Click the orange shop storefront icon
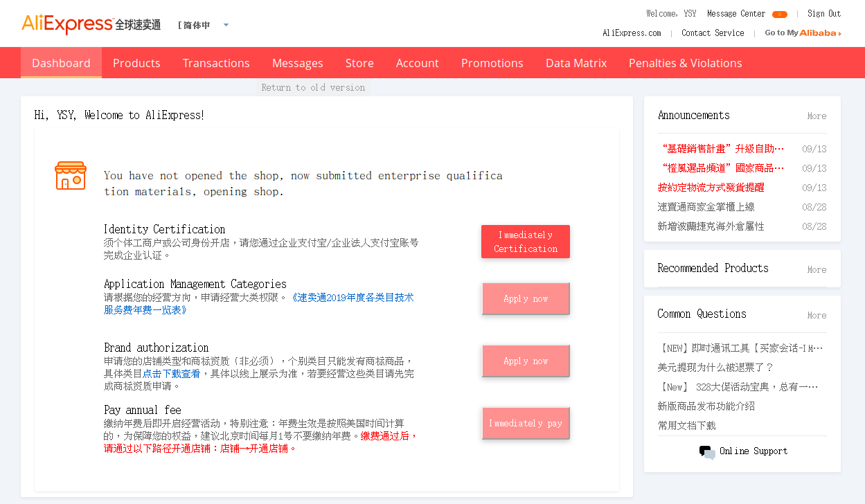 coord(71,176)
